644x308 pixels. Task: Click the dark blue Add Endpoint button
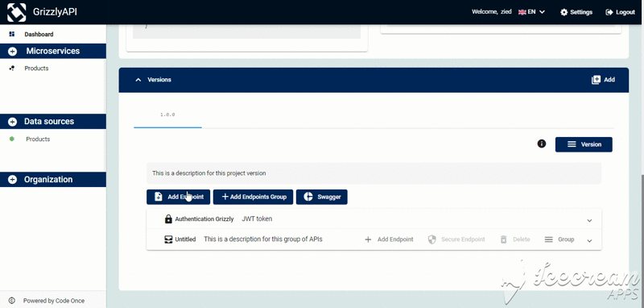click(x=178, y=197)
